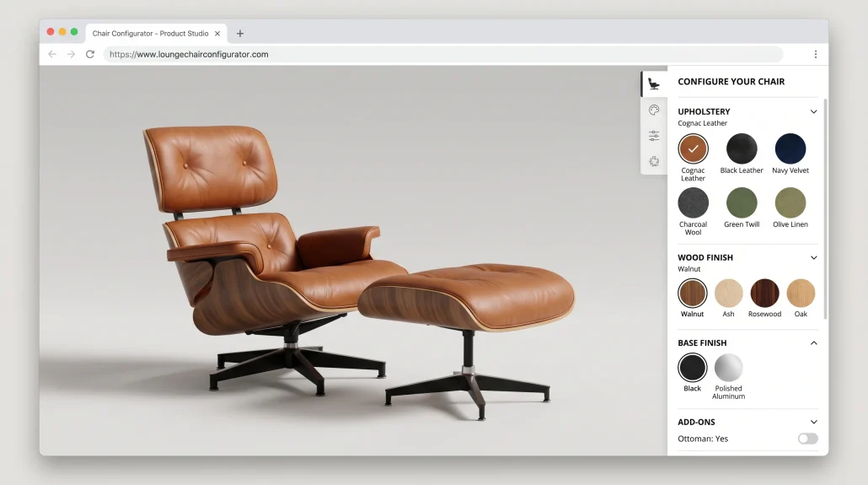Select Black Leather upholstery swatch
This screenshot has width=868, height=485.
[x=742, y=148]
